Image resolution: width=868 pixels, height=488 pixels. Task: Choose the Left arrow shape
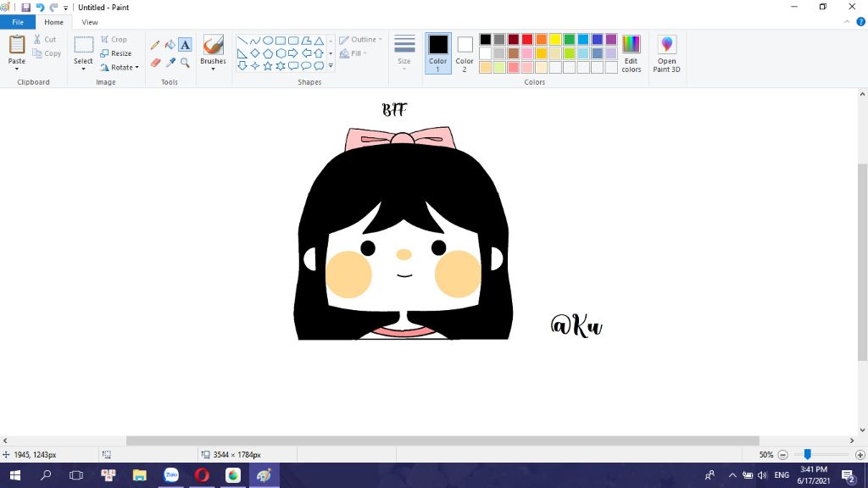pyautogui.click(x=306, y=53)
